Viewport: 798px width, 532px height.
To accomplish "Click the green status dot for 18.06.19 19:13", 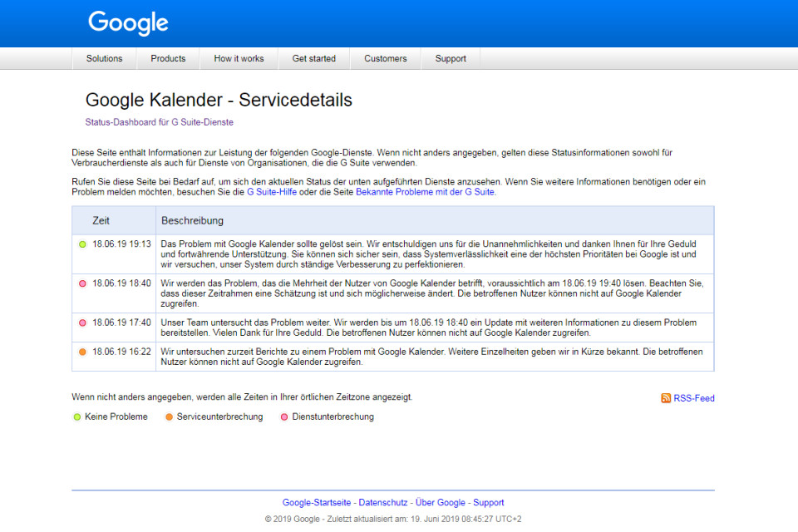I will click(x=82, y=244).
